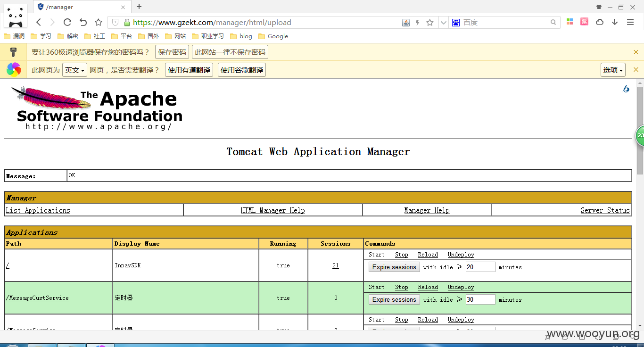The height and width of the screenshot is (347, 644).
Task: Click the idle minutes field showing 30
Action: [x=480, y=299]
